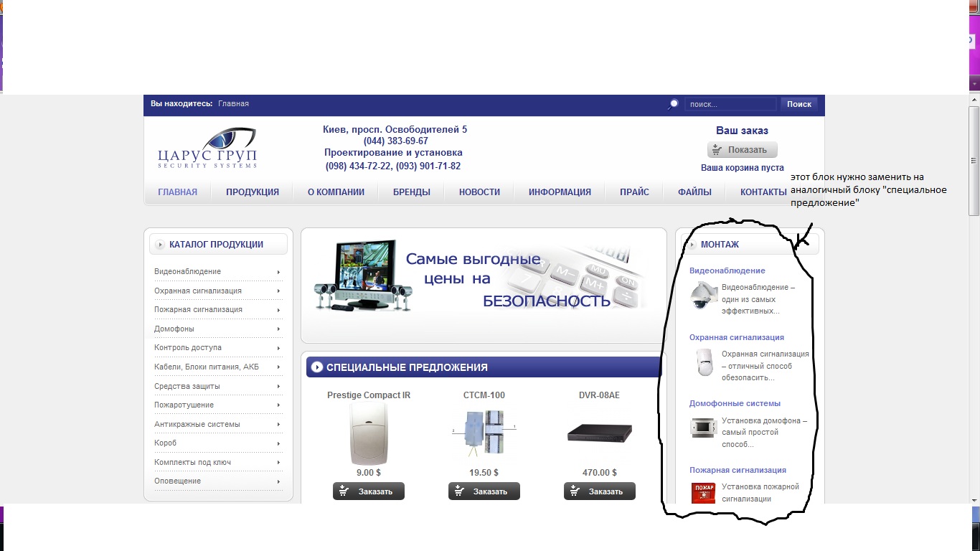Order Prestige Compact IR with Заказать
Image resolution: width=980 pixels, height=551 pixels.
[x=369, y=491]
